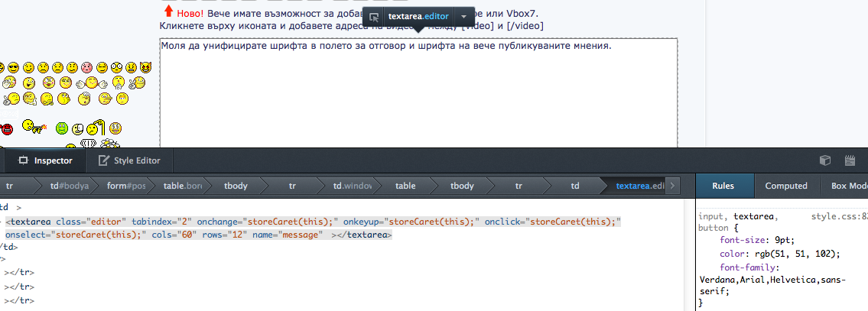Viewport: 868px width, 311px height.
Task: Open the dropdown arrow on the textarea.editor tooltip
Action: pyautogui.click(x=463, y=16)
